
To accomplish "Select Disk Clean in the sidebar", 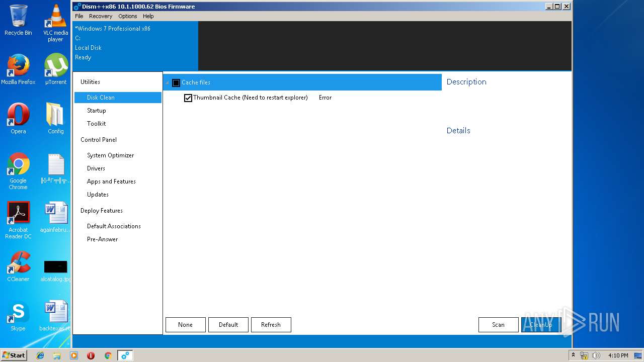I will pyautogui.click(x=118, y=98).
